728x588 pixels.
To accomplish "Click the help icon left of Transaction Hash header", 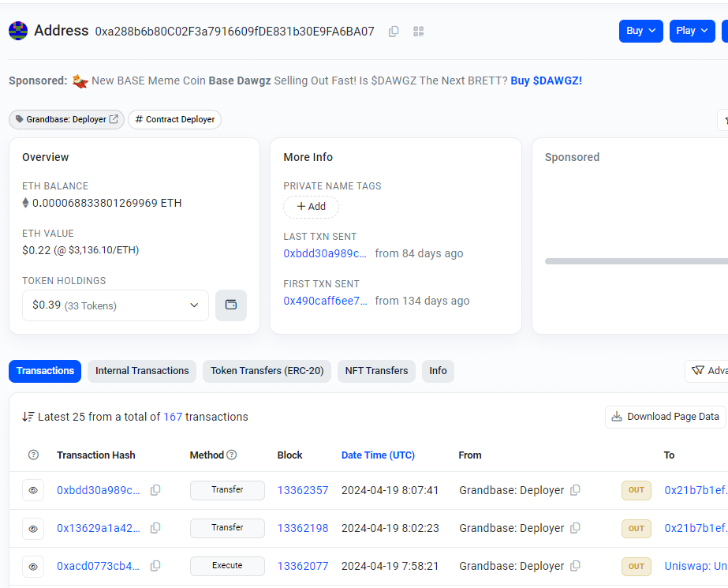I will click(x=33, y=455).
